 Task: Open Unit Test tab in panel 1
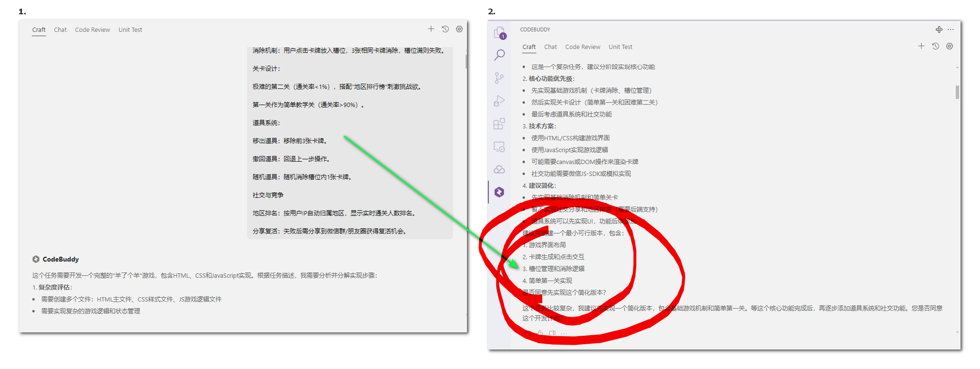click(x=130, y=29)
